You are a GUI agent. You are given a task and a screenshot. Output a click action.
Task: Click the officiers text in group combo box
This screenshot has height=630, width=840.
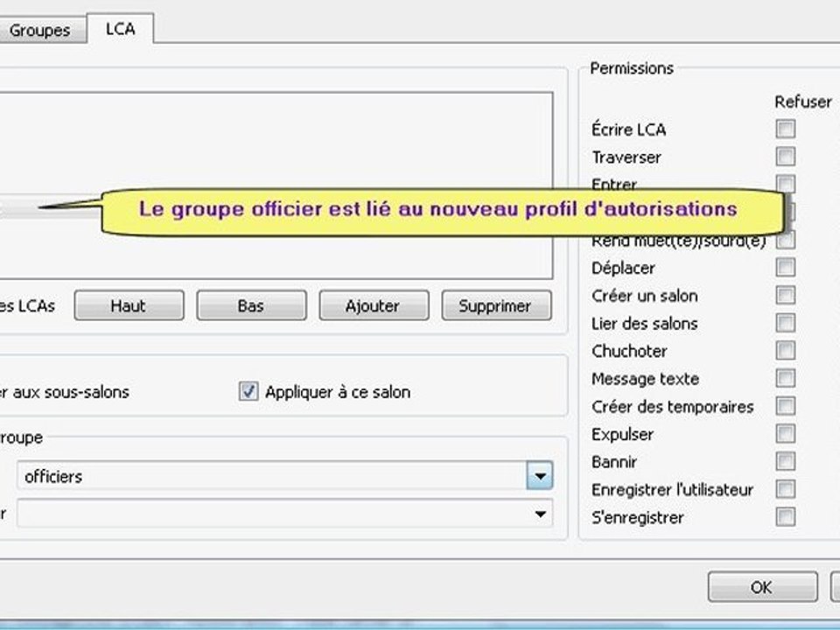(x=53, y=476)
